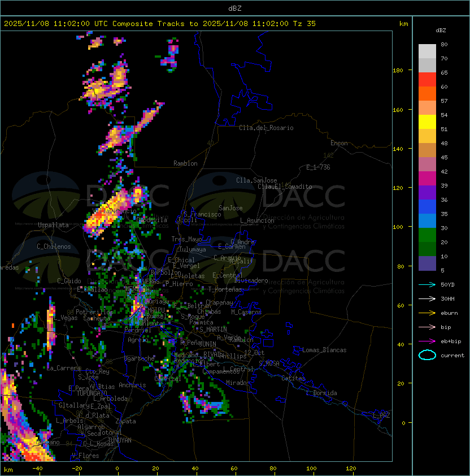Select the dark orange swatch above 57
Image resolution: width=470 pixels, height=476 pixels.
(427, 93)
